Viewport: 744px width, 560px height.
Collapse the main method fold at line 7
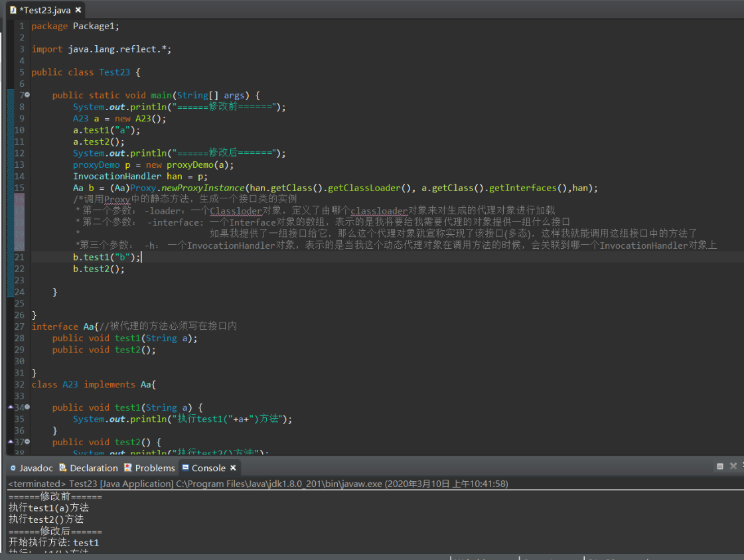(x=27, y=96)
